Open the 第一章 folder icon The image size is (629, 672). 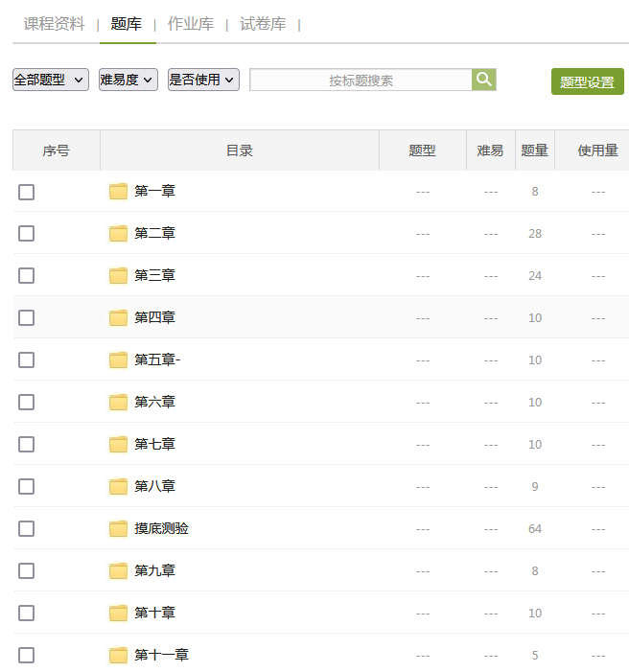[x=118, y=191]
